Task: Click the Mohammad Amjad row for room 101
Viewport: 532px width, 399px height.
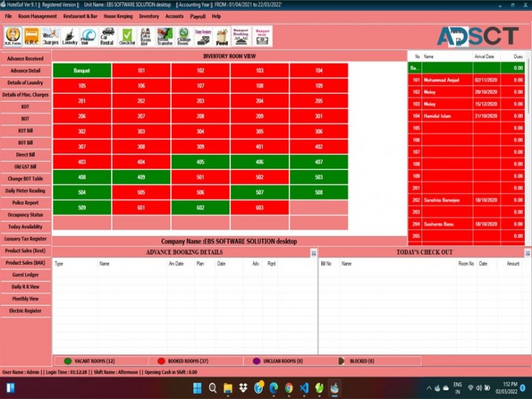Action: [x=466, y=80]
